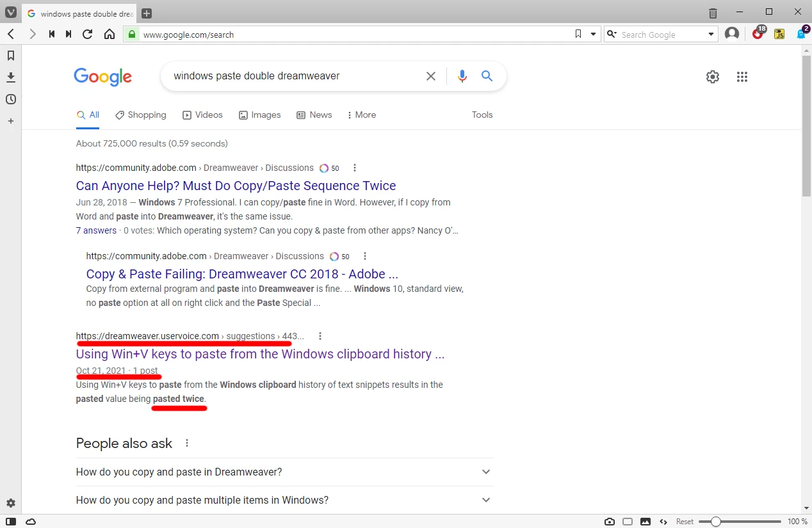Rewind to first page in history
The height and width of the screenshot is (528, 812).
tap(52, 34)
